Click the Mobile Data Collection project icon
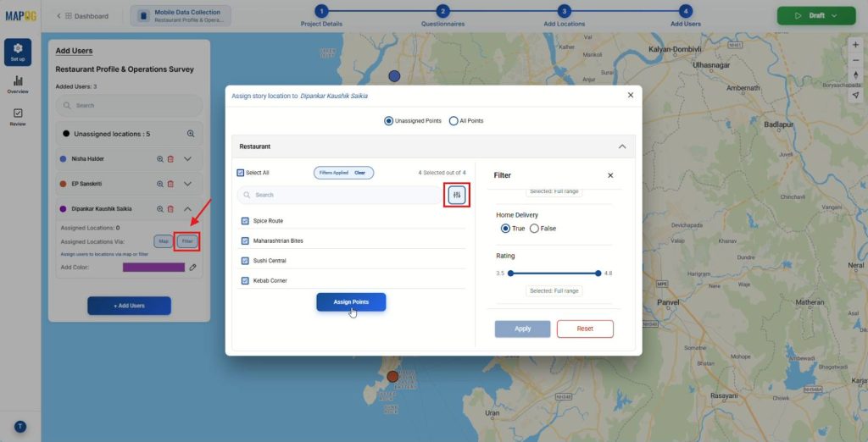Image resolution: width=868 pixels, height=442 pixels. click(143, 15)
